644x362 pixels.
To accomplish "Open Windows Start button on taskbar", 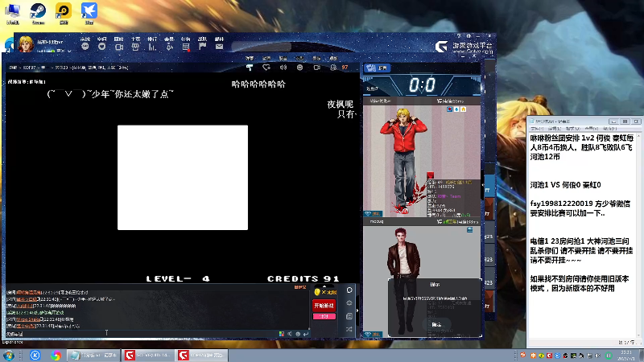I will point(8,355).
